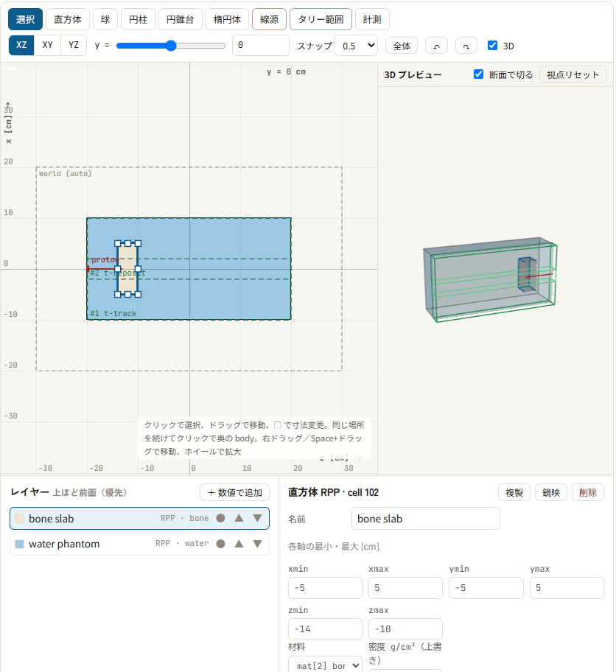Select the bone slab layer row
This screenshot has height=672, width=616.
(139, 519)
